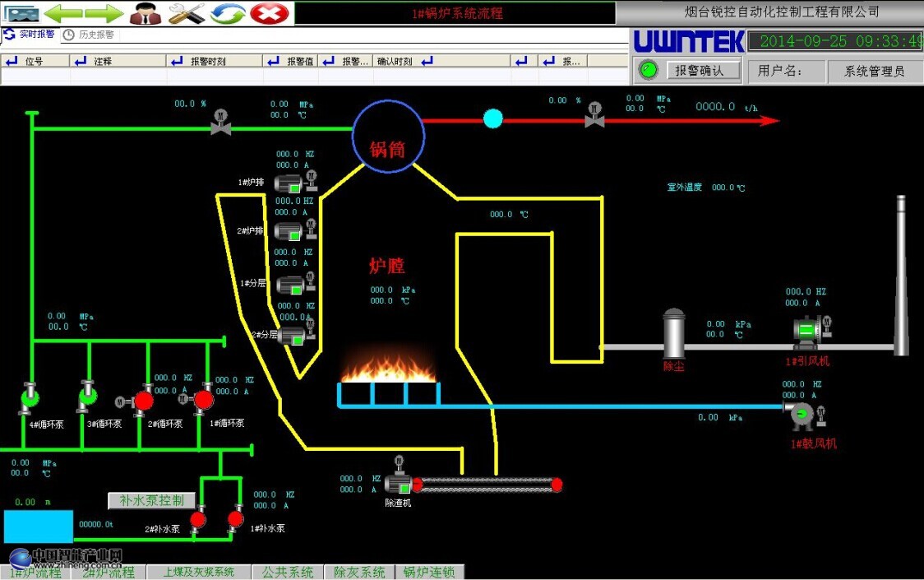The image size is (924, 580).
Task: Click the picture overview icon in toolbar
Action: coord(21,13)
